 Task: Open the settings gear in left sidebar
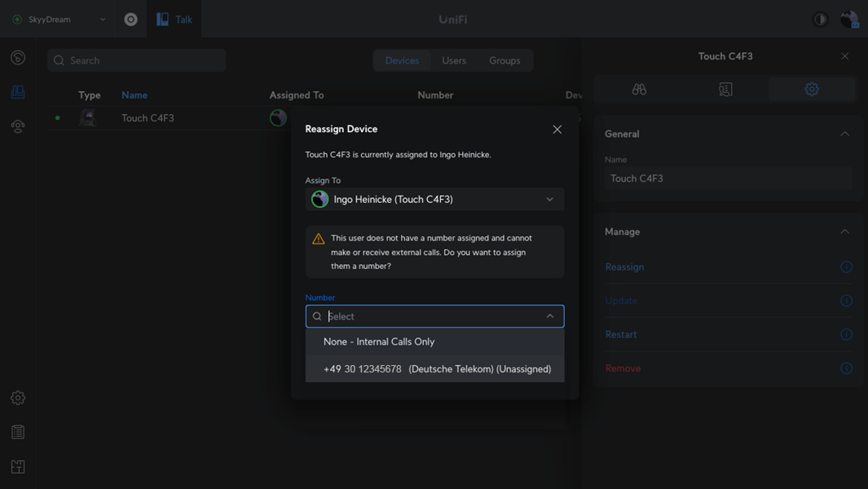click(18, 398)
